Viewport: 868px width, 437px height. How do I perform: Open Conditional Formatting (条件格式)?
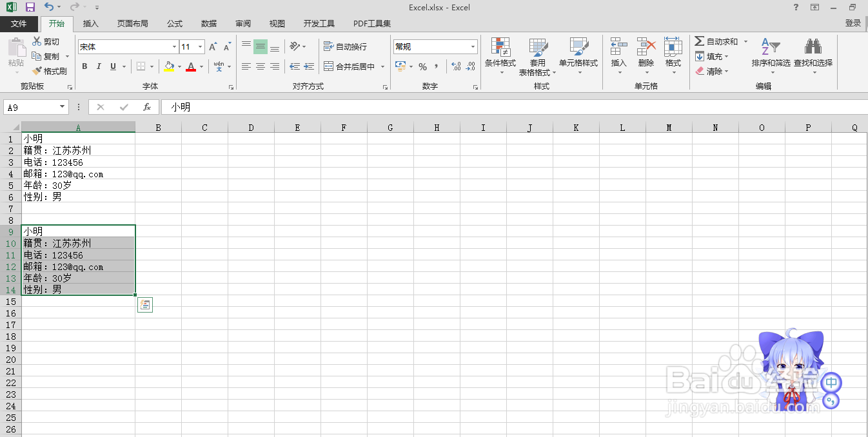[x=500, y=56]
